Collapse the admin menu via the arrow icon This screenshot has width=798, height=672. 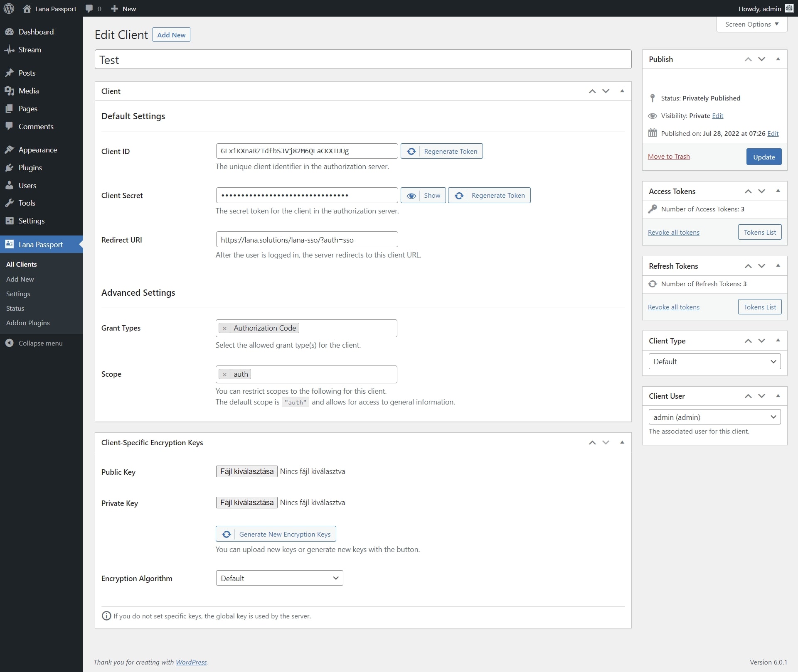coord(10,343)
